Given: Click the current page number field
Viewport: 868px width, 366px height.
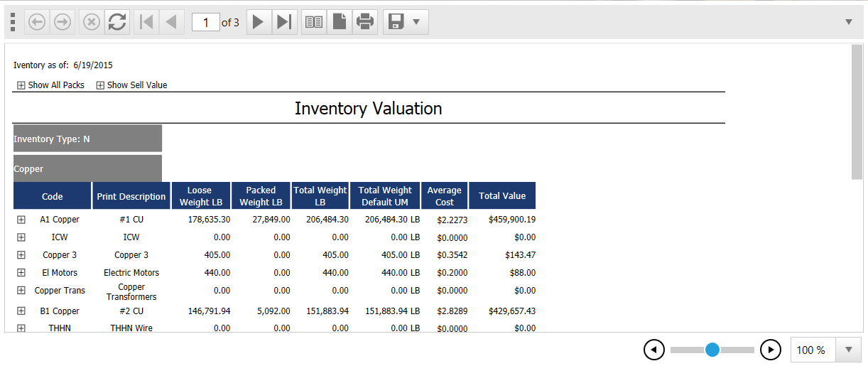Looking at the screenshot, I should click(206, 23).
